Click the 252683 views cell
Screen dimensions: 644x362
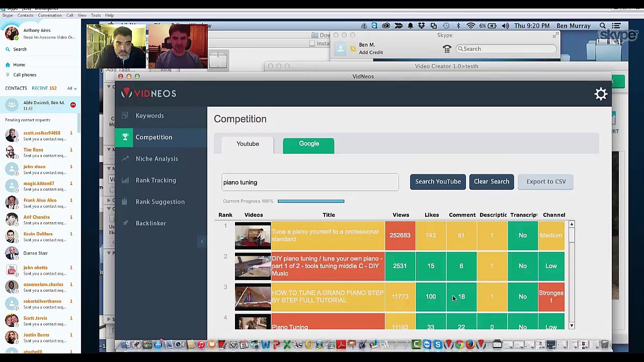[400, 235]
